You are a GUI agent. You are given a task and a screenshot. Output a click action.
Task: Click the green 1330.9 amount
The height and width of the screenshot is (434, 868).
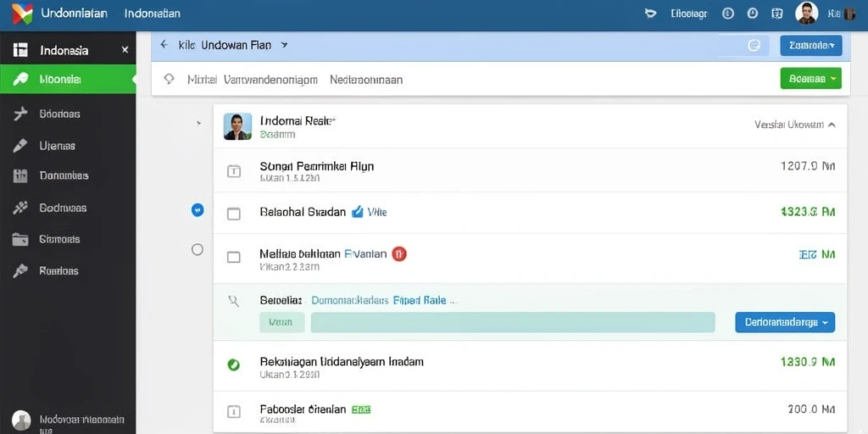808,362
